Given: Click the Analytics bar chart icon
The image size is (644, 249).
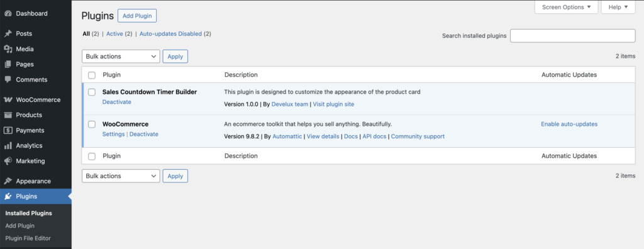Looking at the screenshot, I should click(x=8, y=145).
